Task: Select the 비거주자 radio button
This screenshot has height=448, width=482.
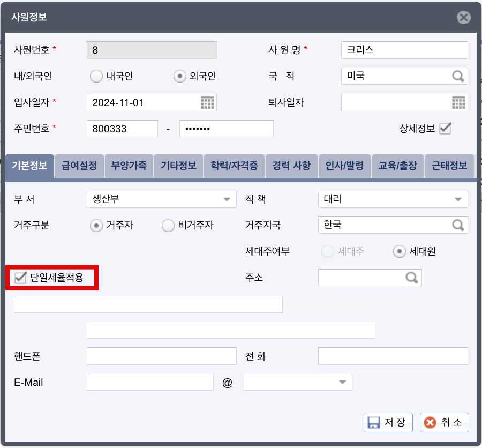Action: point(168,225)
